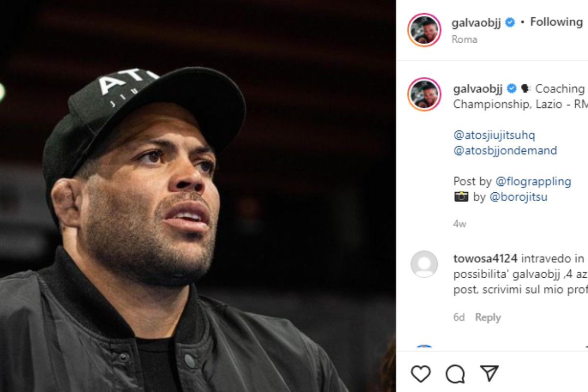Open the Roma location link
Image resolution: width=588 pixels, height=392 pixels.
[465, 39]
